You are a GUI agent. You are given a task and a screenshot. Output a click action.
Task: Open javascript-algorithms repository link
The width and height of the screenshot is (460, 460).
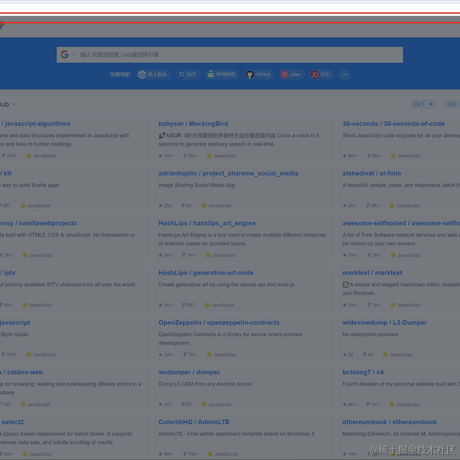35,124
